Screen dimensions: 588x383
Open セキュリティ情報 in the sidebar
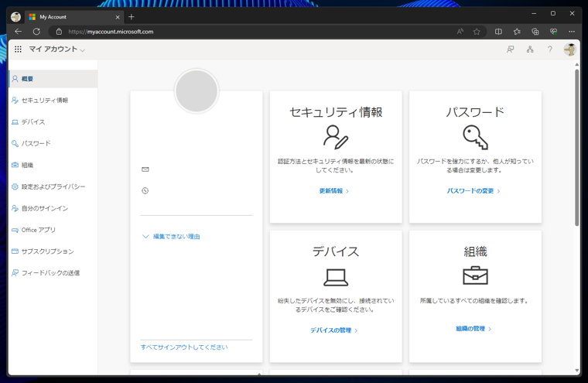[x=53, y=100]
